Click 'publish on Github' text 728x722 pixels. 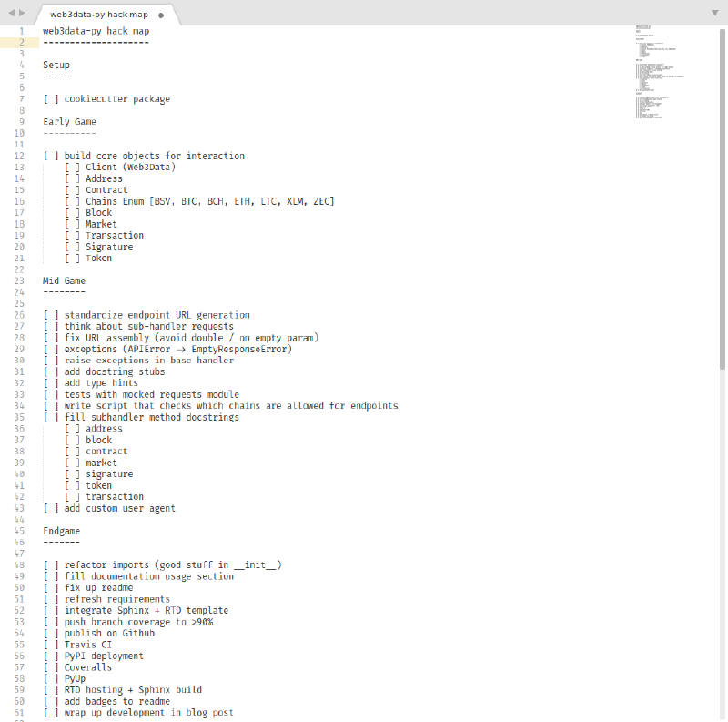click(x=109, y=634)
